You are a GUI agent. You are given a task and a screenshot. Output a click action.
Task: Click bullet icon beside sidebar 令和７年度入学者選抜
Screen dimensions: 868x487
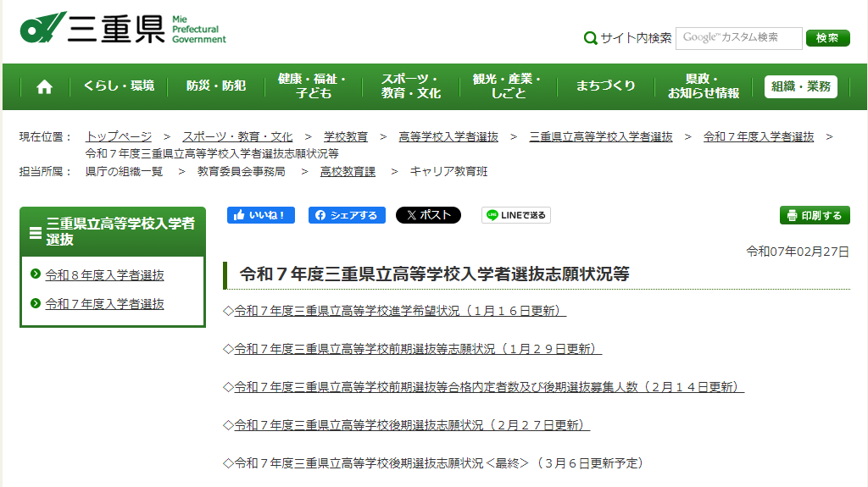pos(36,303)
